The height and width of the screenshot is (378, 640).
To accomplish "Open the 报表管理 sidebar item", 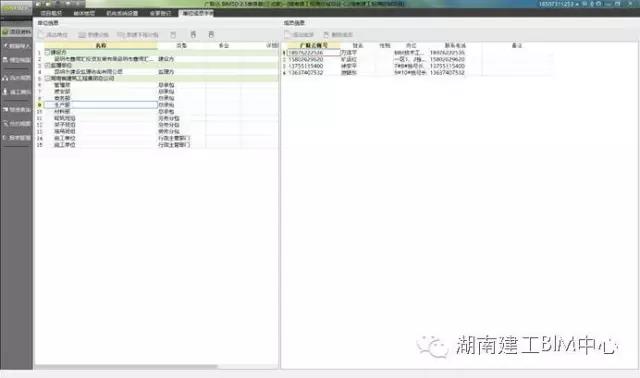I will coord(17,138).
